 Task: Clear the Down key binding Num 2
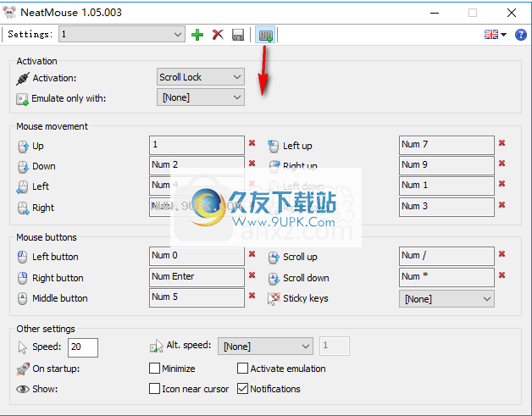pos(252,164)
